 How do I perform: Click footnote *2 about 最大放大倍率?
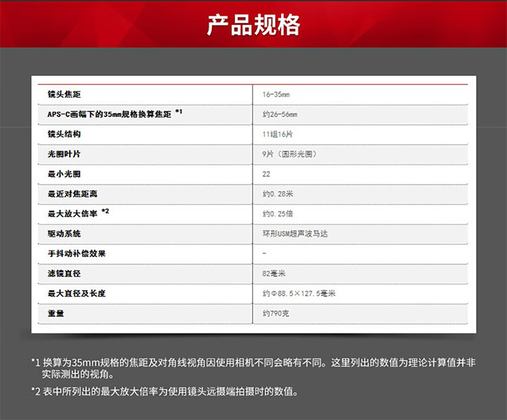click(164, 392)
